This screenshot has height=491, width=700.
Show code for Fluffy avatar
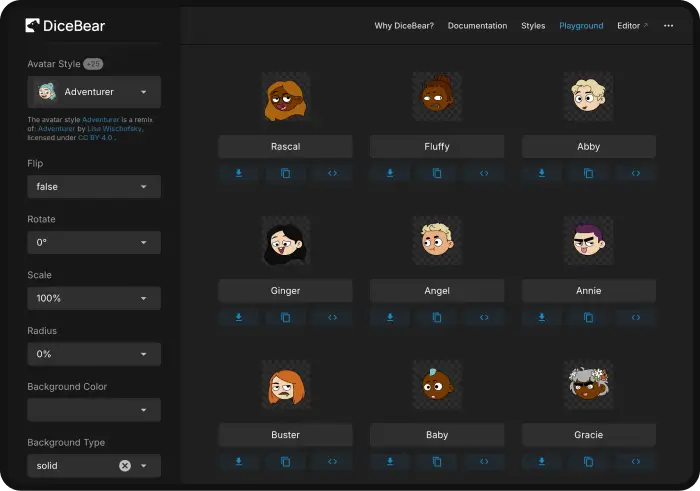pos(484,173)
